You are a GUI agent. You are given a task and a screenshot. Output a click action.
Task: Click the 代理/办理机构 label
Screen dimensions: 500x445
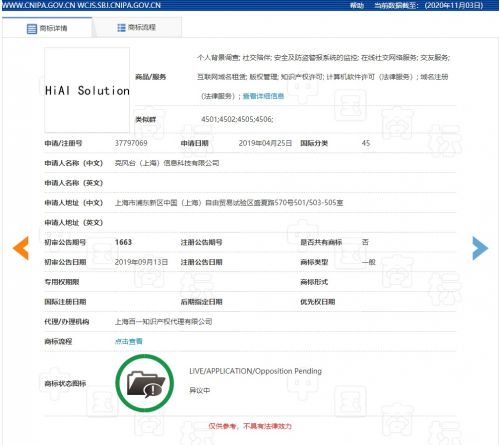point(67,322)
